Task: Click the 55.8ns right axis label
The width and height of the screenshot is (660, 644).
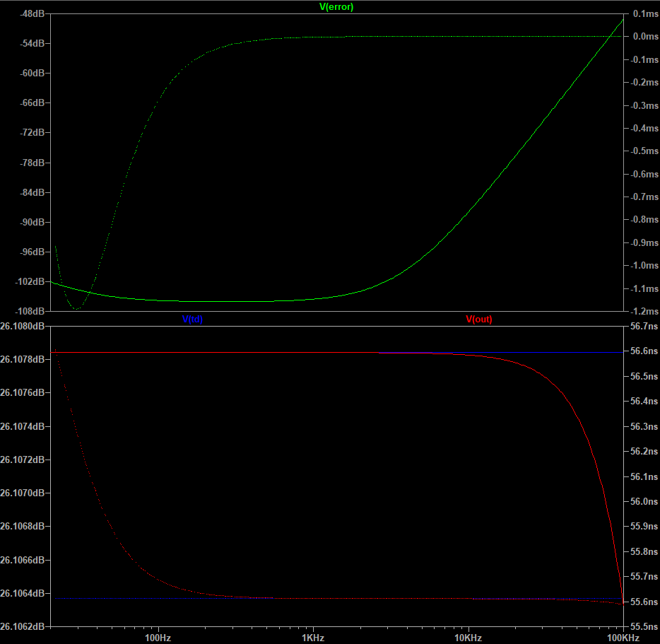Action: point(644,551)
